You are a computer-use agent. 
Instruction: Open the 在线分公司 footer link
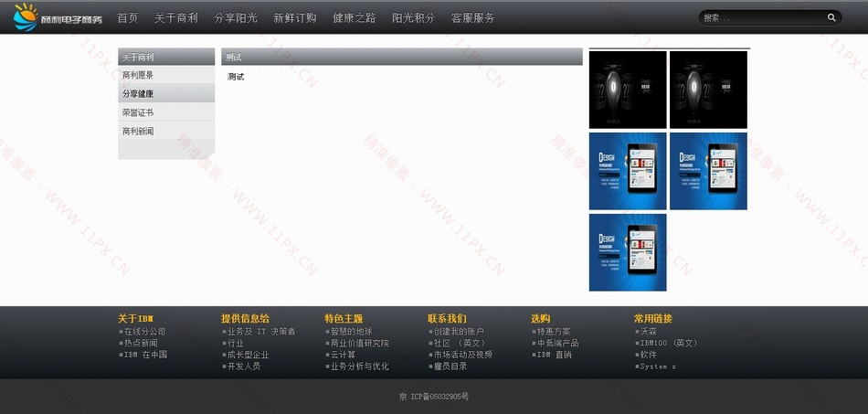point(144,332)
